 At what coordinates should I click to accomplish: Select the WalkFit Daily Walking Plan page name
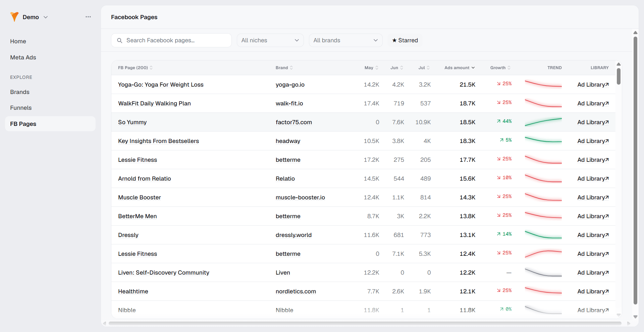tap(154, 103)
